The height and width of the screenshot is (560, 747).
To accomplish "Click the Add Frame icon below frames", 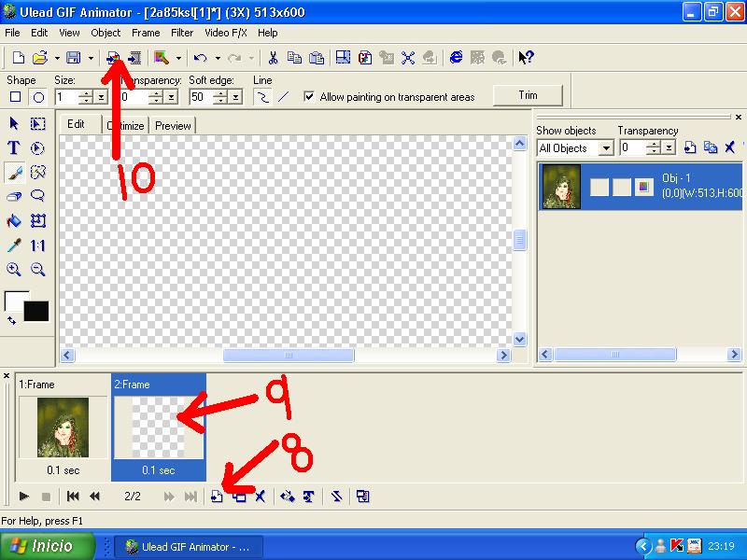I will (x=217, y=497).
